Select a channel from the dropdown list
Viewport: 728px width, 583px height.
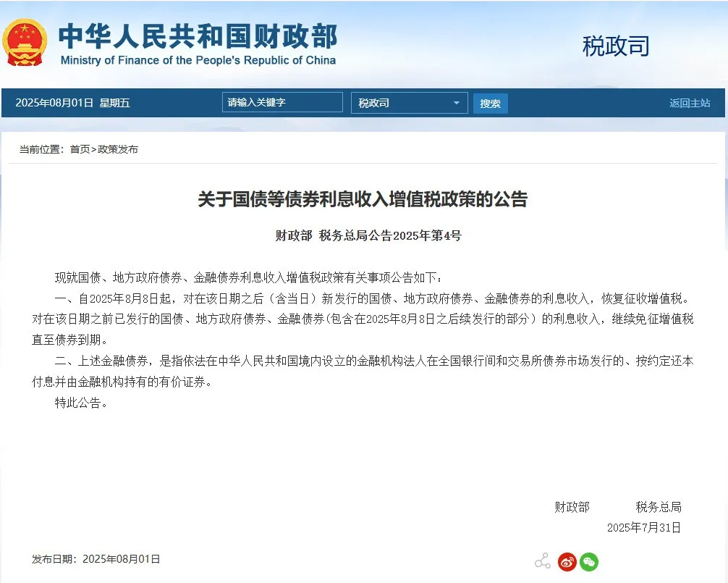point(409,103)
